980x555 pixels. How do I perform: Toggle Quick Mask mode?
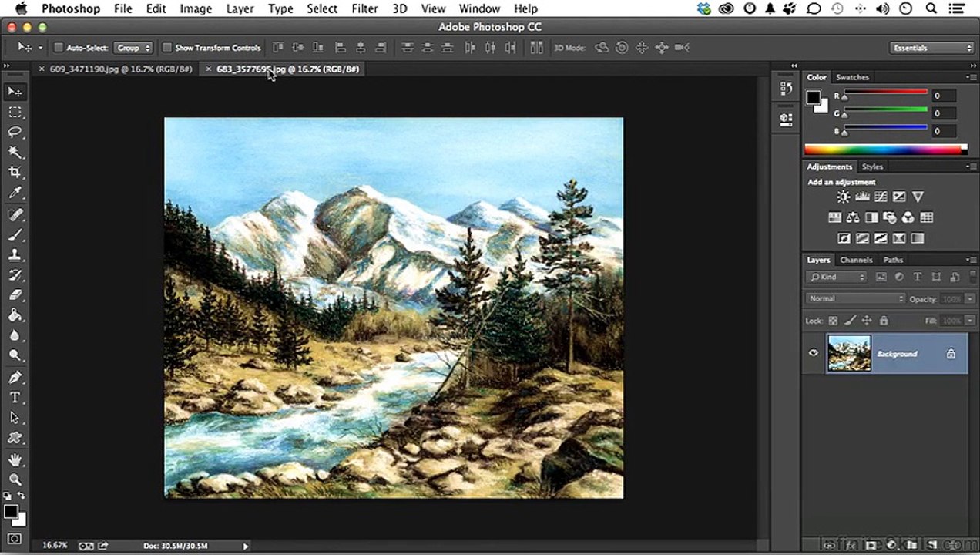(15, 539)
